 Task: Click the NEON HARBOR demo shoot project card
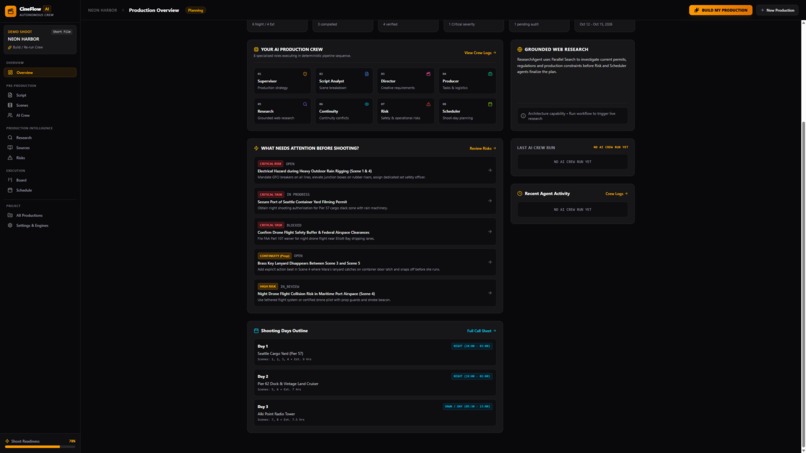[40, 39]
